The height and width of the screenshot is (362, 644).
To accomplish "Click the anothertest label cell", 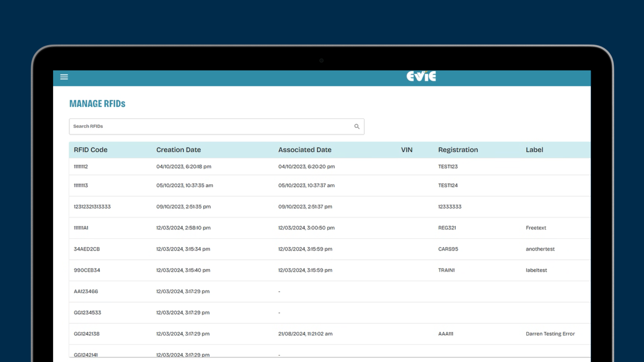I will pyautogui.click(x=540, y=249).
